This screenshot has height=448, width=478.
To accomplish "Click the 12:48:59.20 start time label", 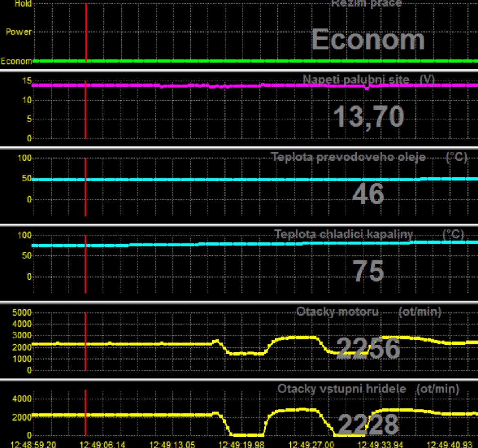I will click(x=33, y=444).
